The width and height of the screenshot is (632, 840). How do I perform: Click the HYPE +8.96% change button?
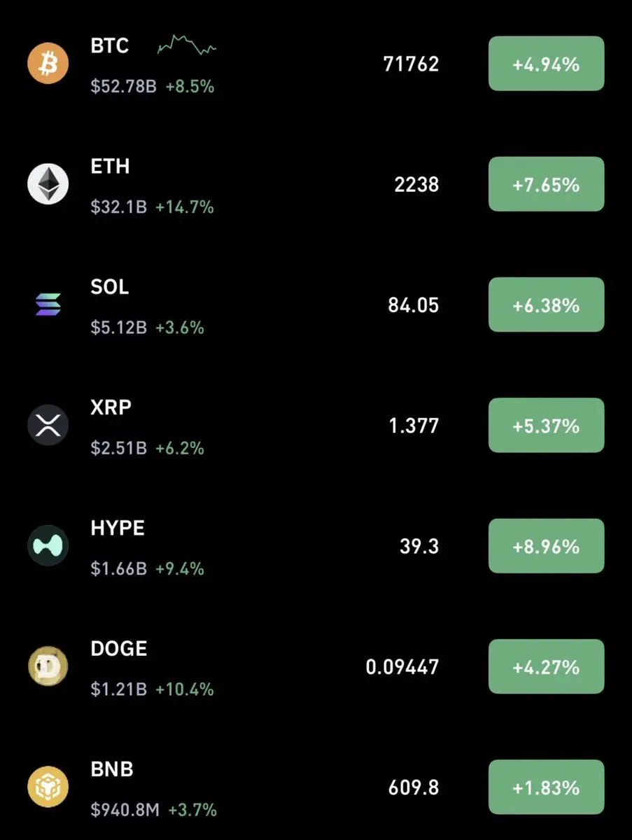point(546,546)
